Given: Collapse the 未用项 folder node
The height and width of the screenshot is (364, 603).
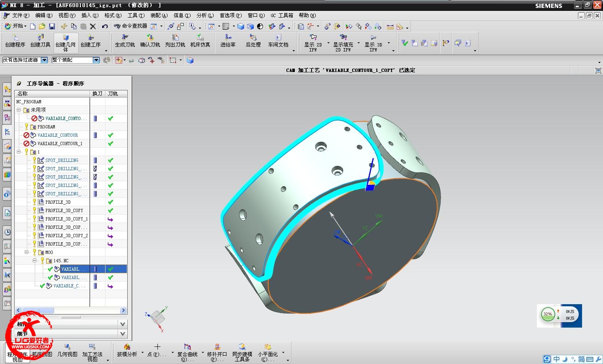Looking at the screenshot, I should [19, 110].
